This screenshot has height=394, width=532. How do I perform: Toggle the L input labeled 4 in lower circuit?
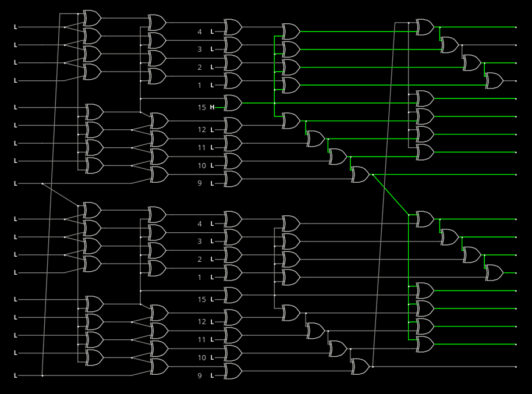[x=212, y=224]
